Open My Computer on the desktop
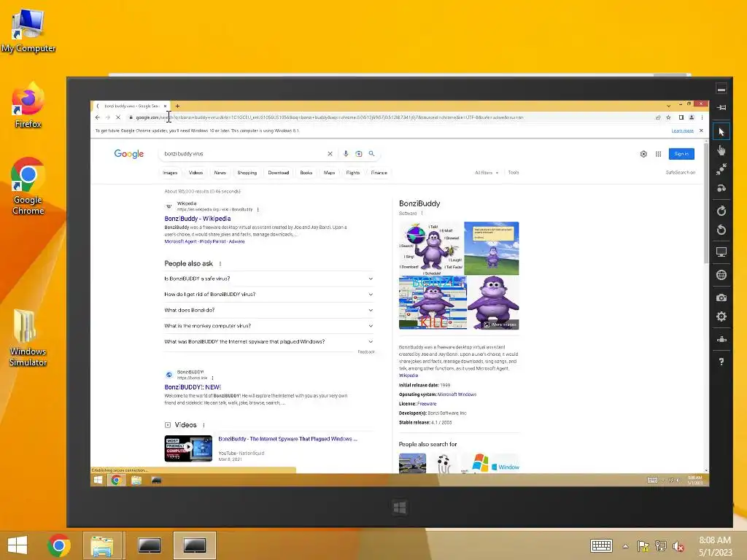Screen dimensions: 747x560 (x=28, y=31)
